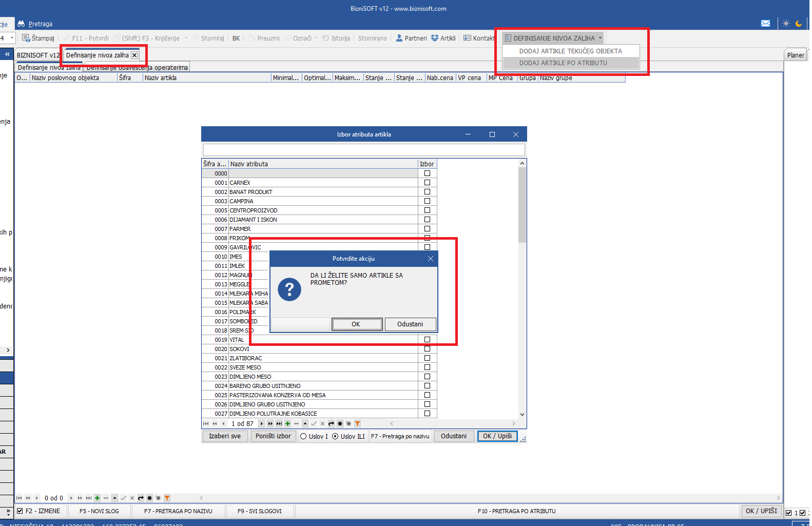
Task: Click the orange filter icon in attribute dialog
Action: (x=357, y=424)
